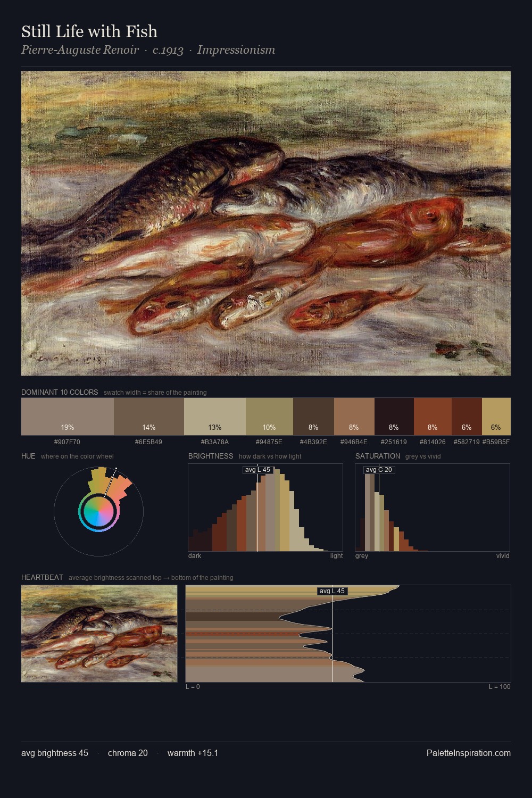Select the #6E5B49 color swatch
Screen dimensions: 532x798
[x=149, y=417]
